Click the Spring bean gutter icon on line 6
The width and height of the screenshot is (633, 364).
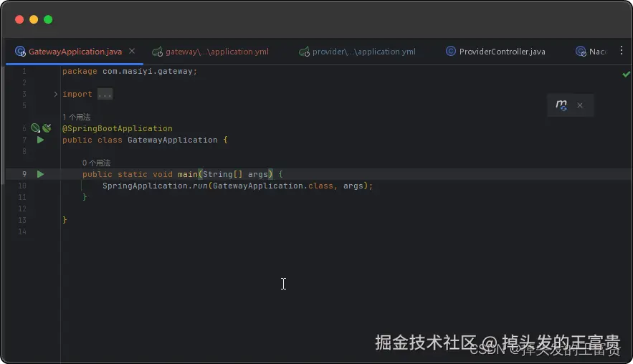click(36, 128)
